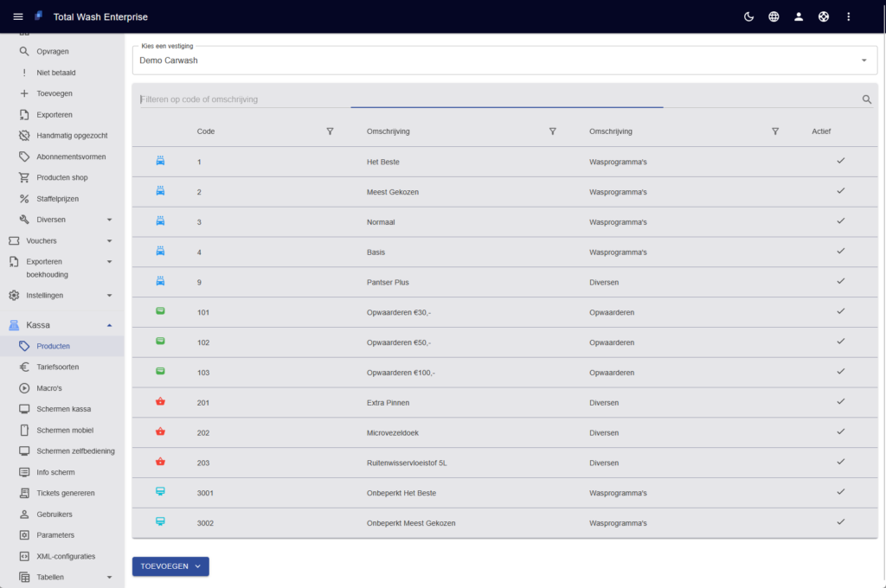Toggle the Actief checkmark for Extra Pinnen
Image resolution: width=886 pixels, height=588 pixels.
pyautogui.click(x=840, y=401)
